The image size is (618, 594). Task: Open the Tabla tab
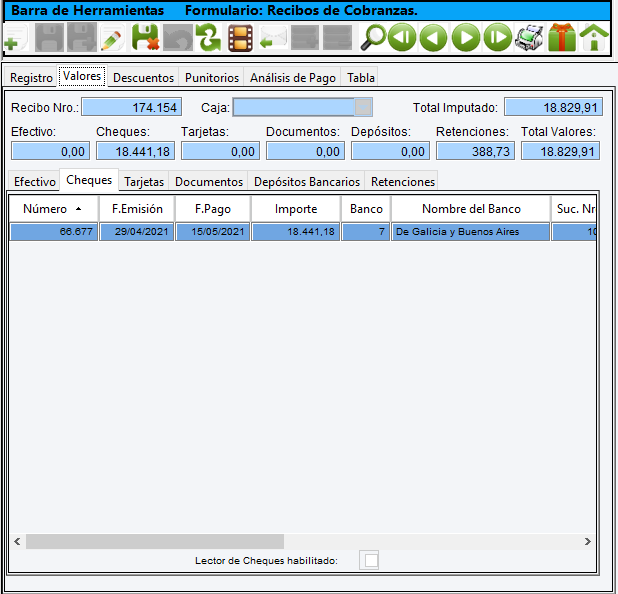click(360, 78)
